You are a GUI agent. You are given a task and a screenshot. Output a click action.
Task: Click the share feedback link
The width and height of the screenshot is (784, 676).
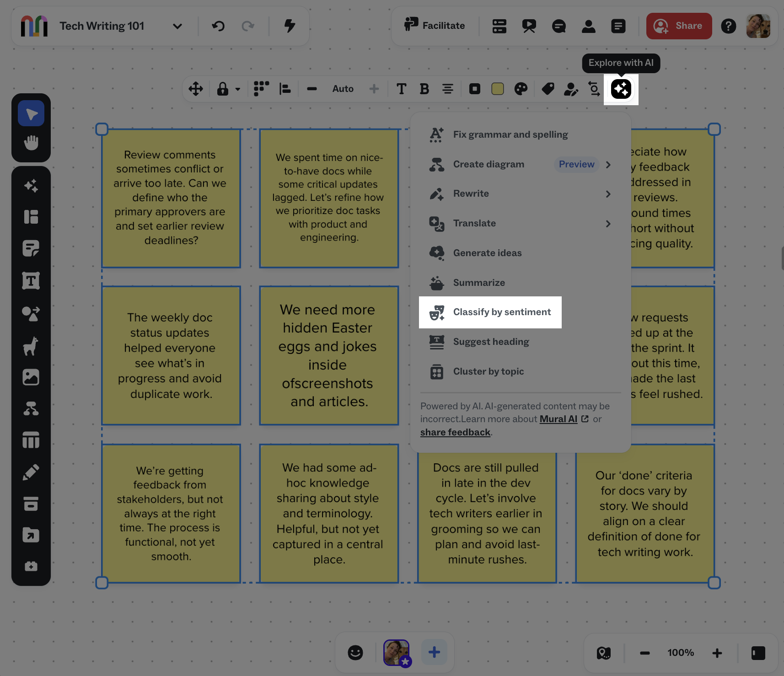point(455,432)
